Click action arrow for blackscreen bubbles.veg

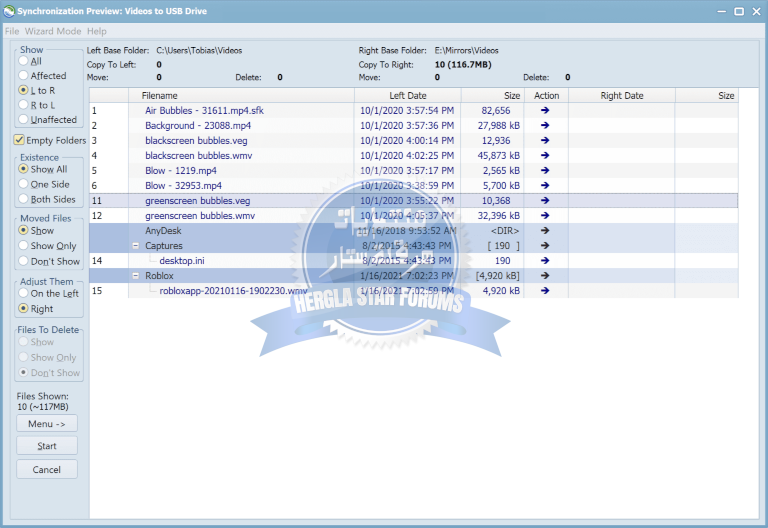pos(545,141)
